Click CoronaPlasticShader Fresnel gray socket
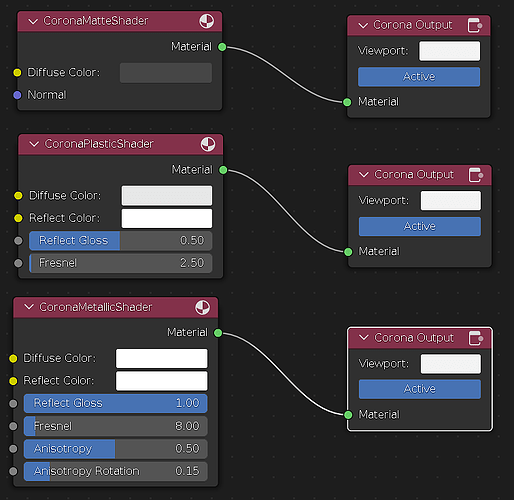 (x=18, y=263)
